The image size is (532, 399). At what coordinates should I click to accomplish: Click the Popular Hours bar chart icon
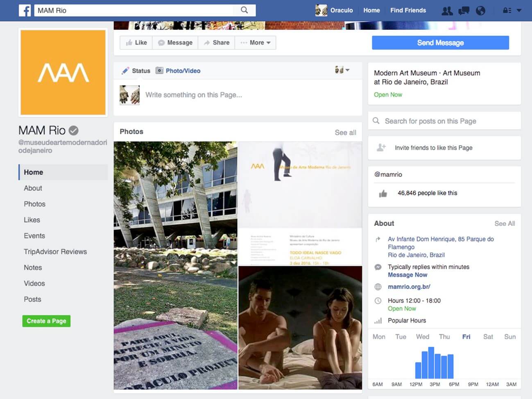[x=378, y=321]
